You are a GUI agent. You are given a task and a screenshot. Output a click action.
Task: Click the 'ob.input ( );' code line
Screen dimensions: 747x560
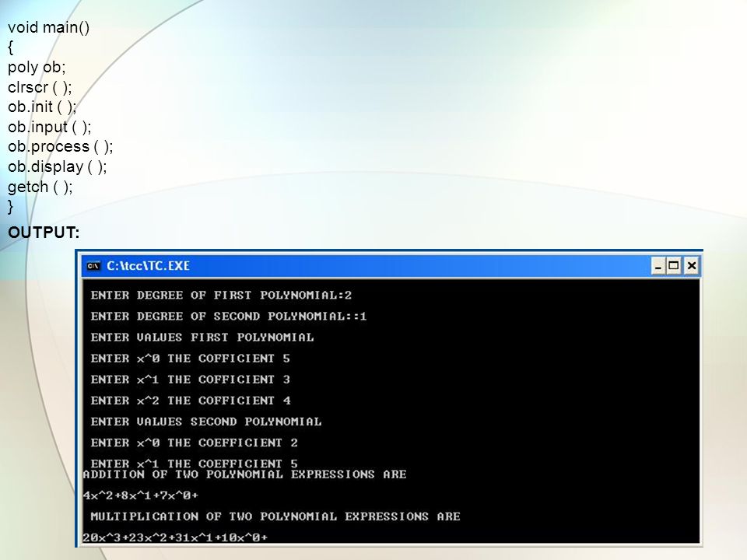tap(49, 127)
